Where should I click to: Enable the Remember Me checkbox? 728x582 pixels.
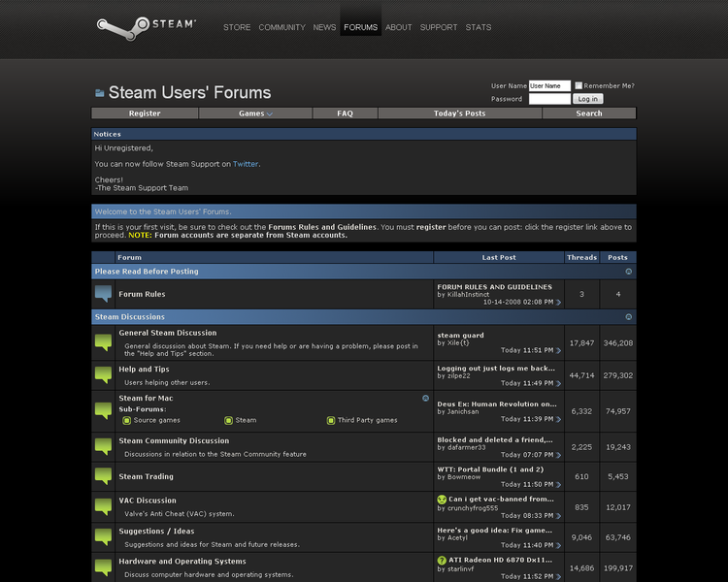pos(579,85)
